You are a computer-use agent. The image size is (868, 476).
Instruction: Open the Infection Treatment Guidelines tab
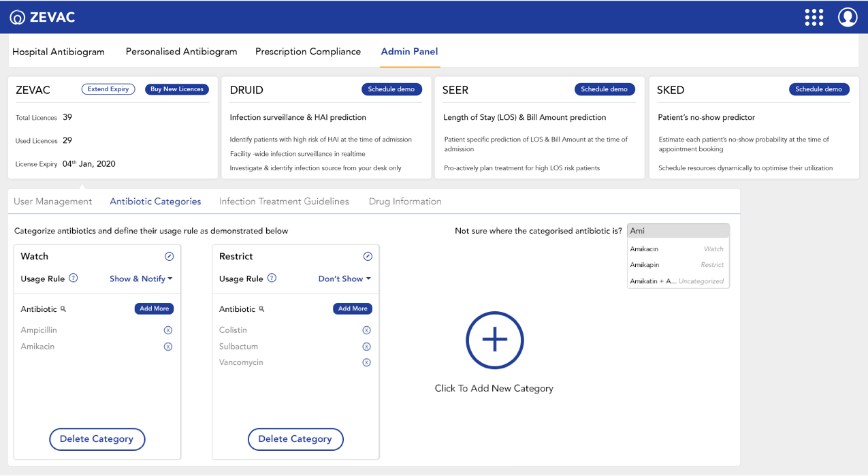284,202
